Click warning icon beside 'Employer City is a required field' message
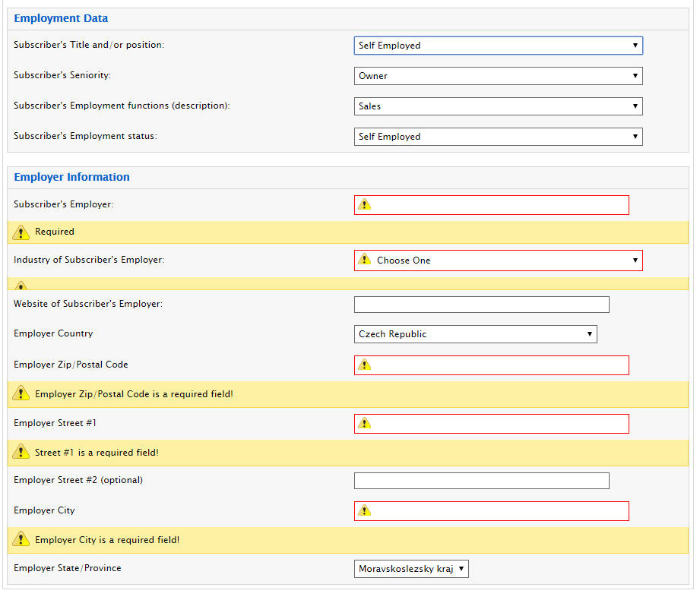This screenshot has height=600, width=700. (x=21, y=540)
